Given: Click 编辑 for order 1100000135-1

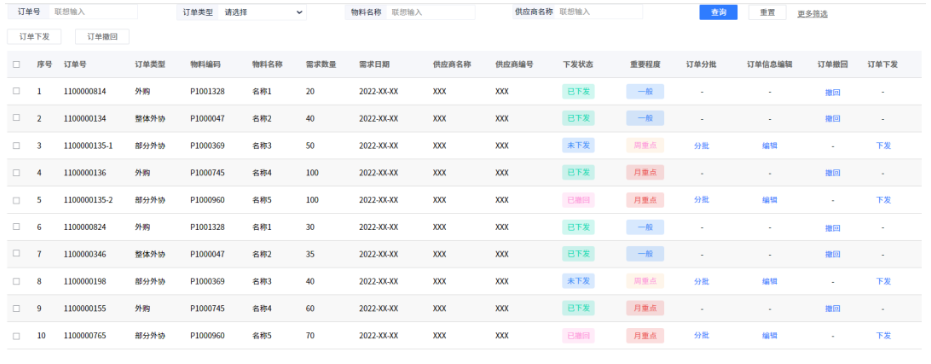Looking at the screenshot, I should pos(770,145).
